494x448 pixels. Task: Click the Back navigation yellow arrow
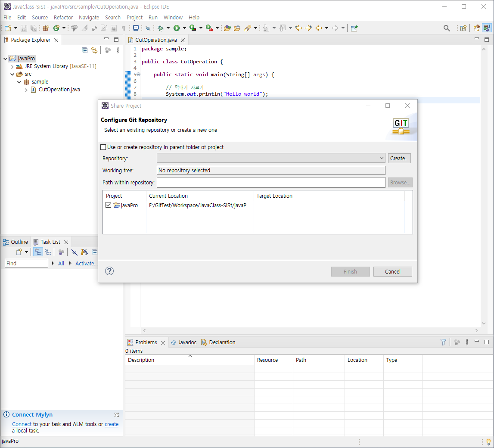pos(319,28)
